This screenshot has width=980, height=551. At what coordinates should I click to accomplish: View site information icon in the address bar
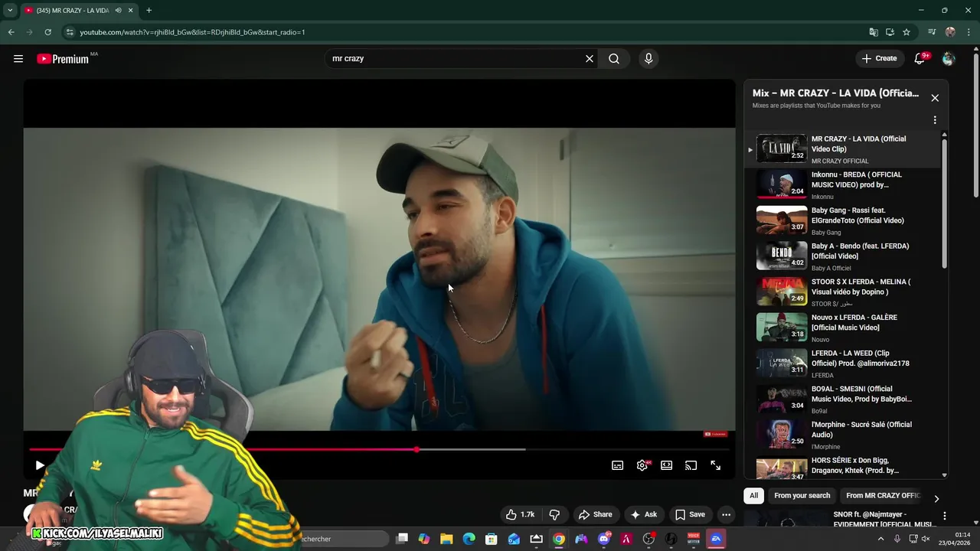[x=70, y=32]
